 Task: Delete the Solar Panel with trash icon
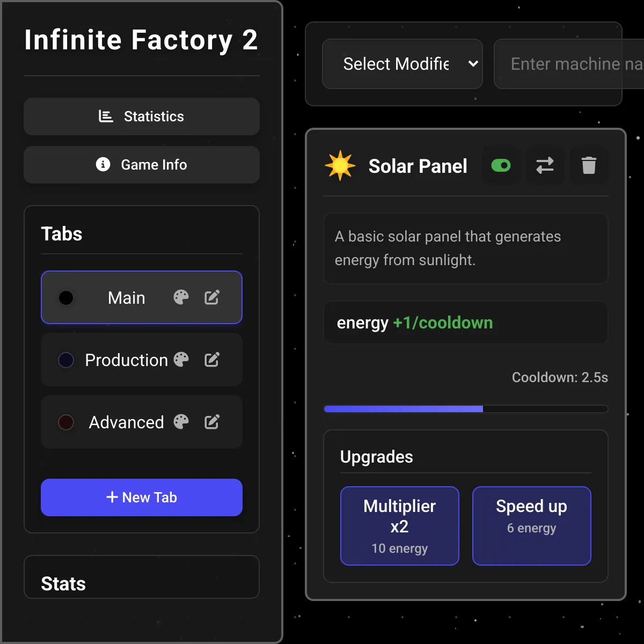589,165
